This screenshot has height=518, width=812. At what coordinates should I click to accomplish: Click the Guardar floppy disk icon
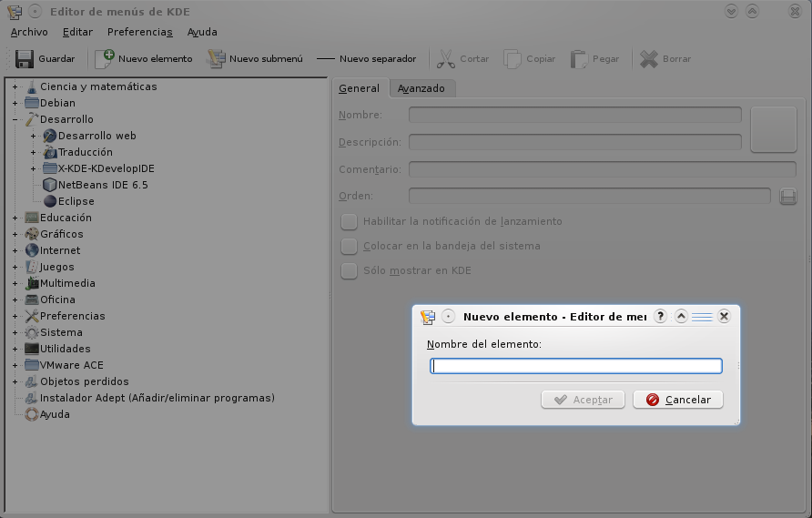click(x=25, y=59)
